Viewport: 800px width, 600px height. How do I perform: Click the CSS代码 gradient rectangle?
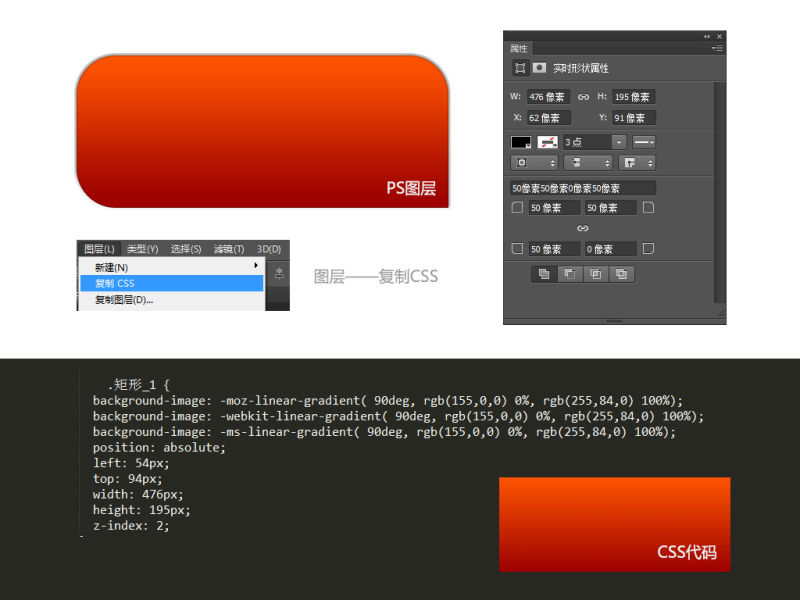coord(615,524)
